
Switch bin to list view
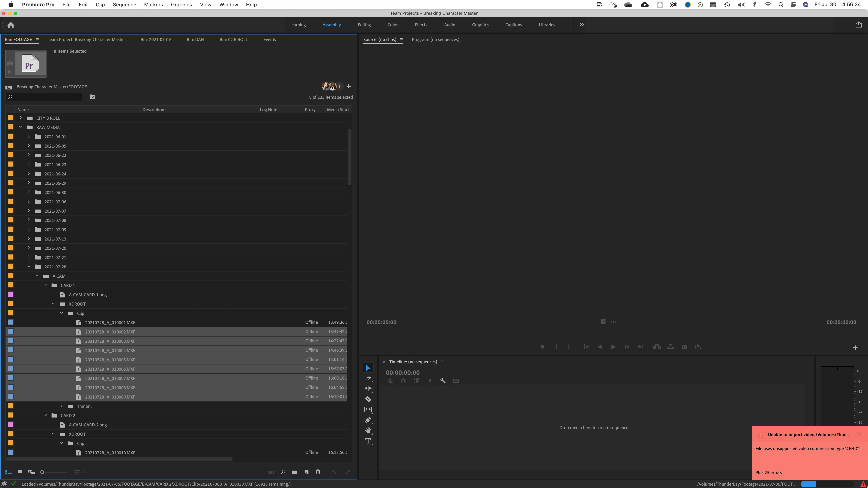(x=8, y=472)
